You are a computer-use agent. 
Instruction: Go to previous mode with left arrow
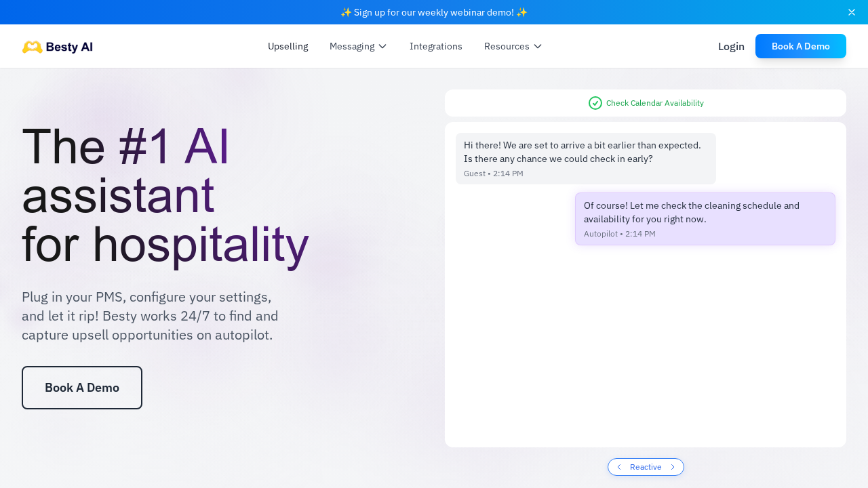tap(619, 467)
